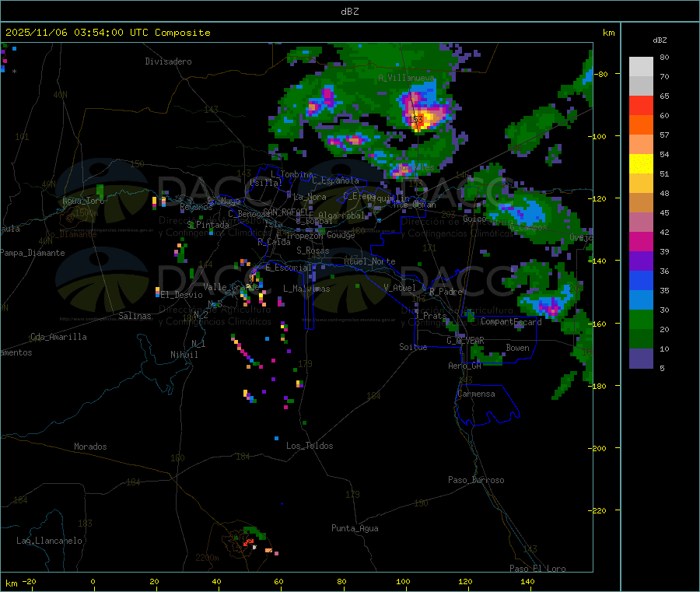Click the El_Desvio label
This screenshot has height=592, width=700.
tap(182, 295)
